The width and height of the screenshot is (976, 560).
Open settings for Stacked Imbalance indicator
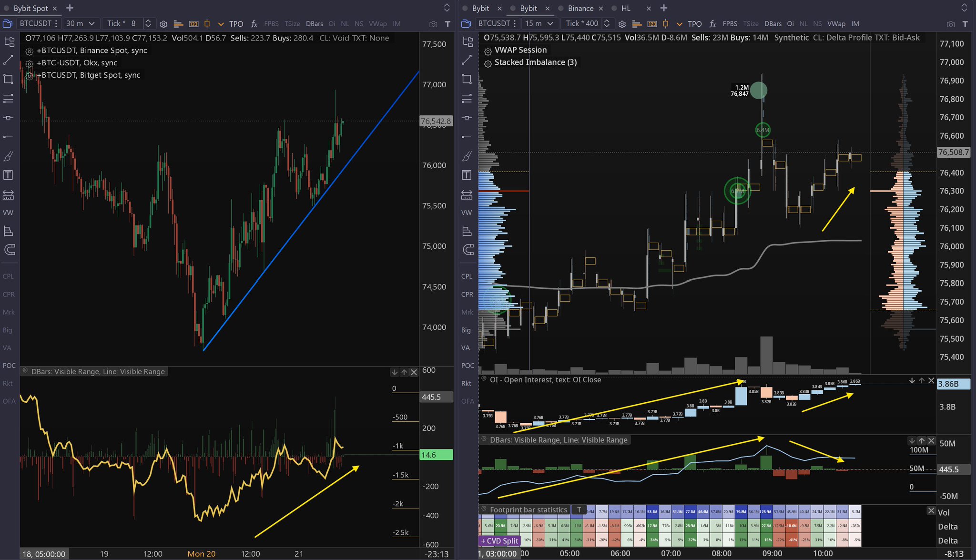[x=488, y=63]
